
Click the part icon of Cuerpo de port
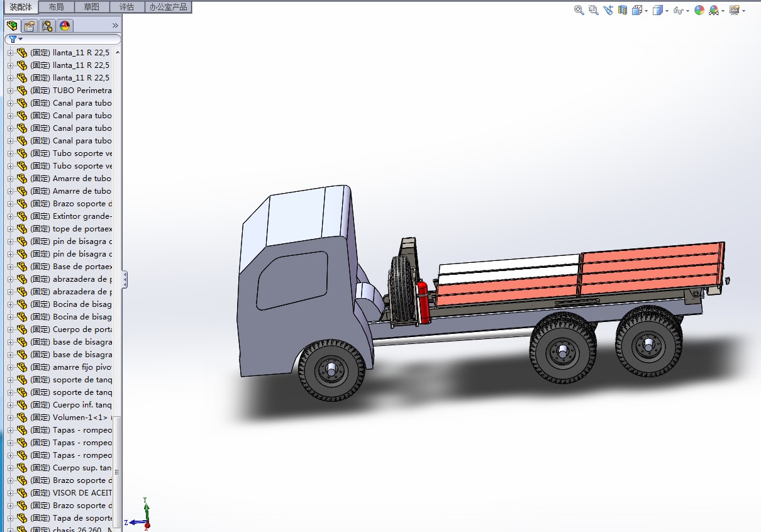point(23,330)
